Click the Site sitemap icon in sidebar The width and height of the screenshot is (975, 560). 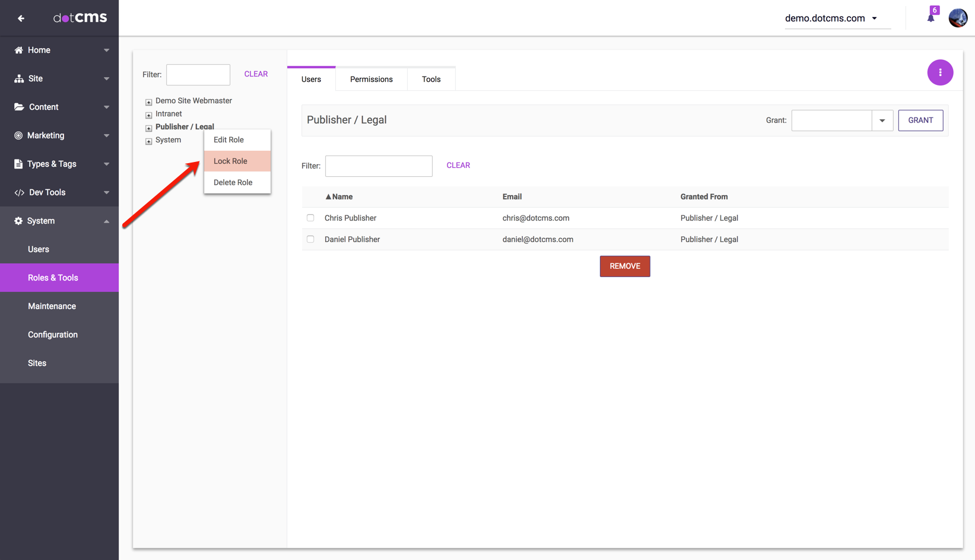pos(19,79)
